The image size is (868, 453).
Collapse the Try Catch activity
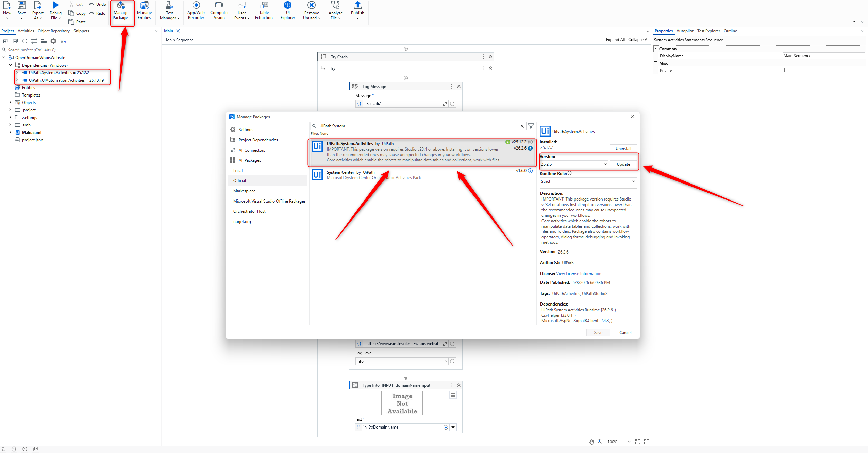(490, 57)
